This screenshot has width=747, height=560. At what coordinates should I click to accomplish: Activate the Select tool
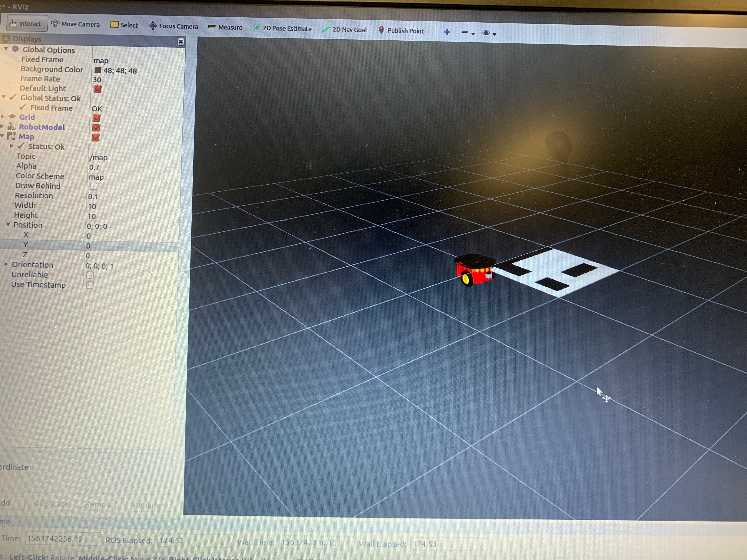point(124,25)
